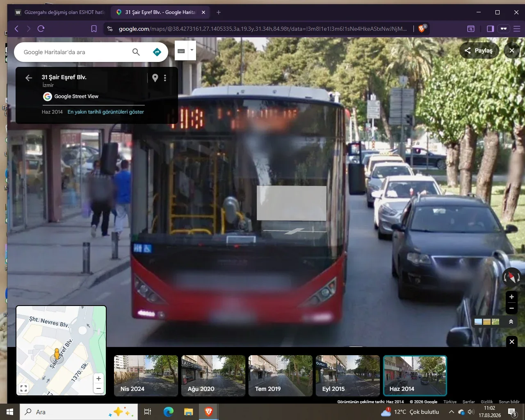This screenshot has height=420, width=525.
Task: Zoom in the Street View with plus button
Action: [511, 297]
